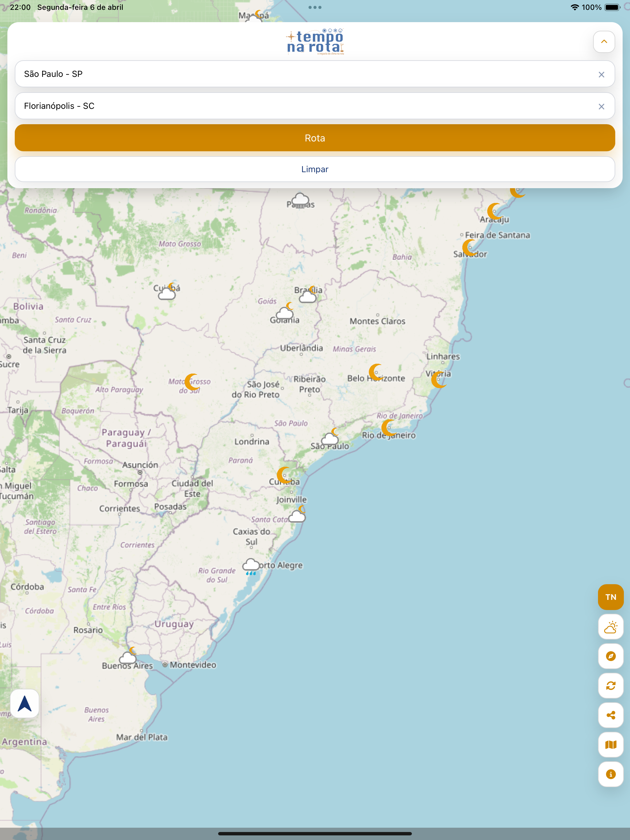The width and height of the screenshot is (630, 840).
Task: Tap the cloudy night icon at São Paulo
Action: pos(330,437)
